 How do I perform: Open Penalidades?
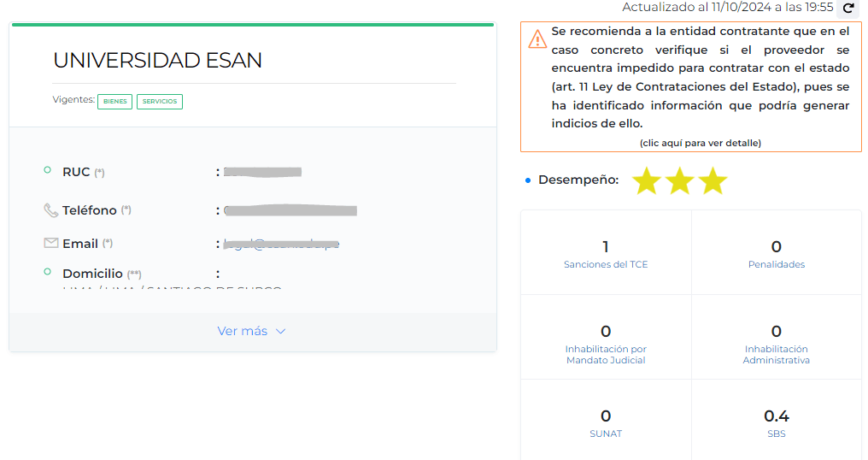[776, 264]
